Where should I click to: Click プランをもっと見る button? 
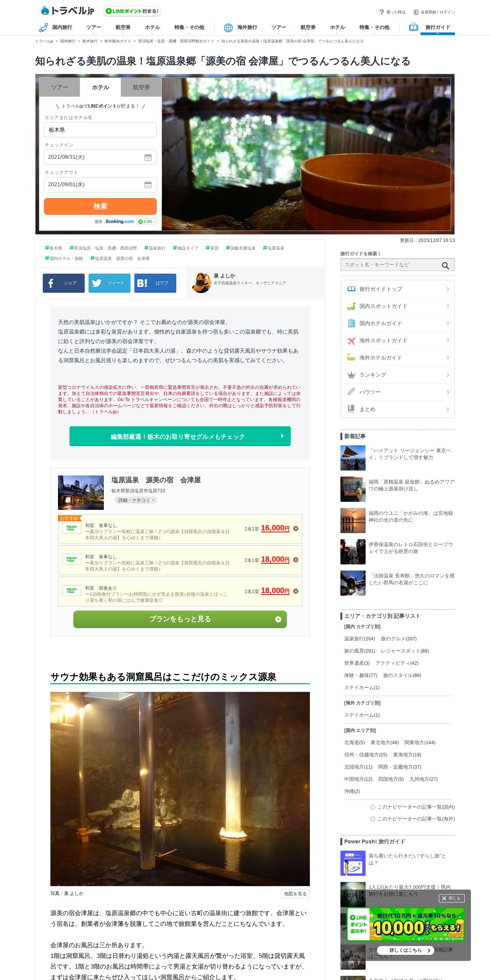[180, 619]
